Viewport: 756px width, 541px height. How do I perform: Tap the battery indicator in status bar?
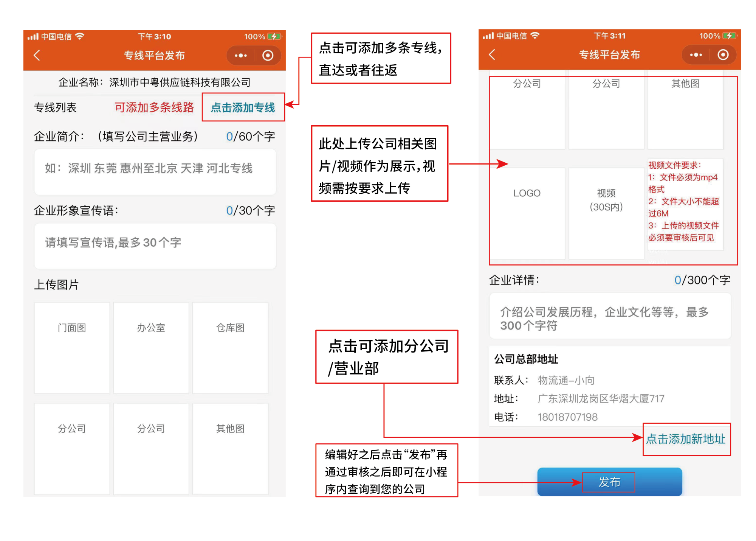click(274, 36)
